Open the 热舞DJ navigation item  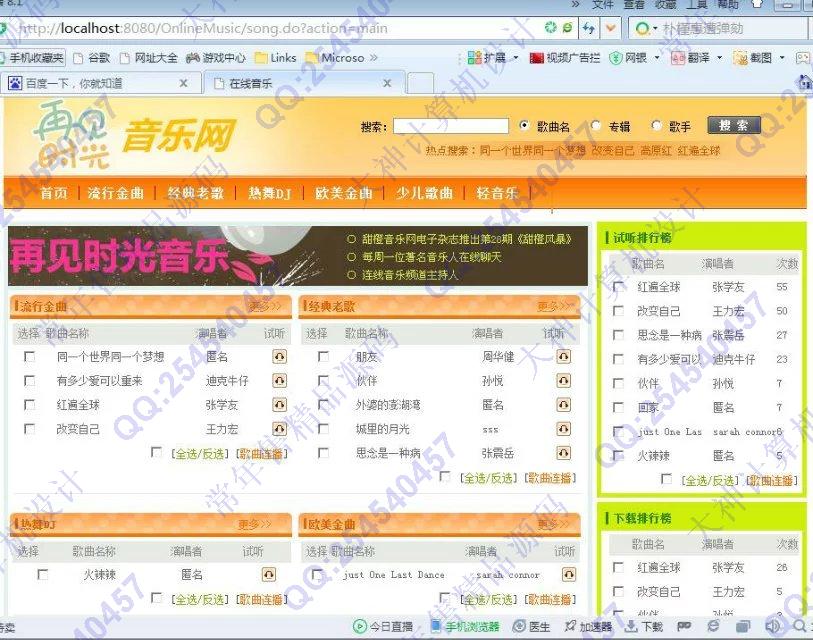[269, 193]
